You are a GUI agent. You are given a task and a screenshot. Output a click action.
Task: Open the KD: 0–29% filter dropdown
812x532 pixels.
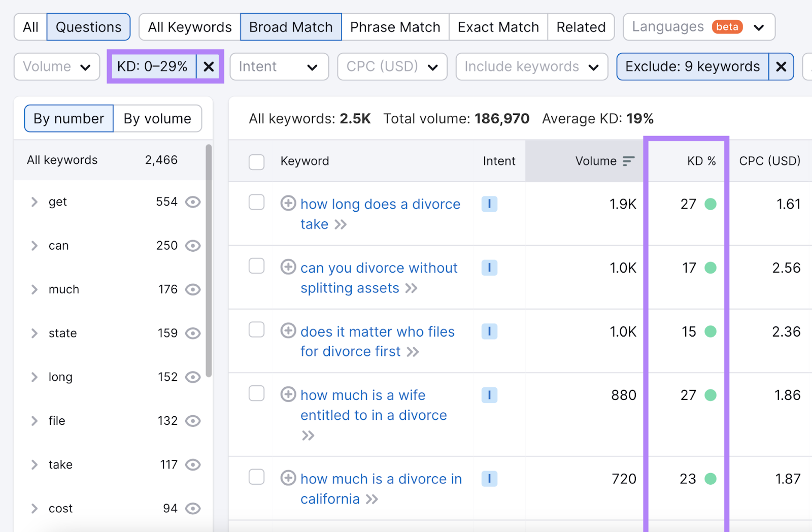pos(154,66)
